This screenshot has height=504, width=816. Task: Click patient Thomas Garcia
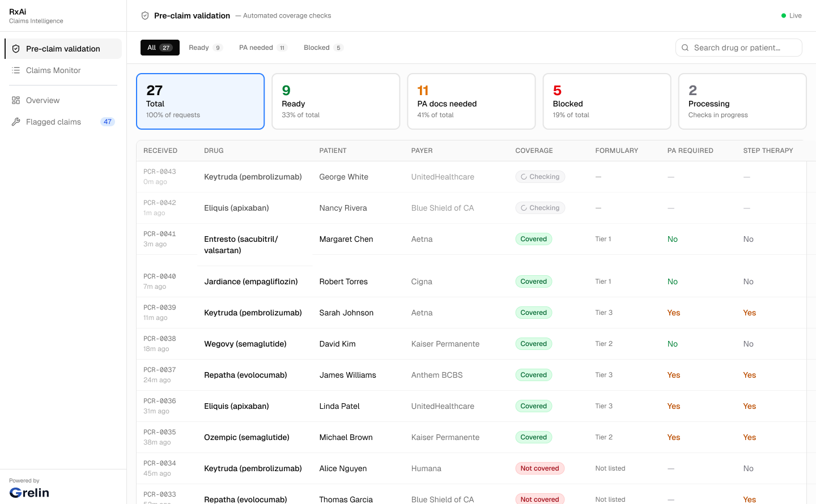point(346,499)
